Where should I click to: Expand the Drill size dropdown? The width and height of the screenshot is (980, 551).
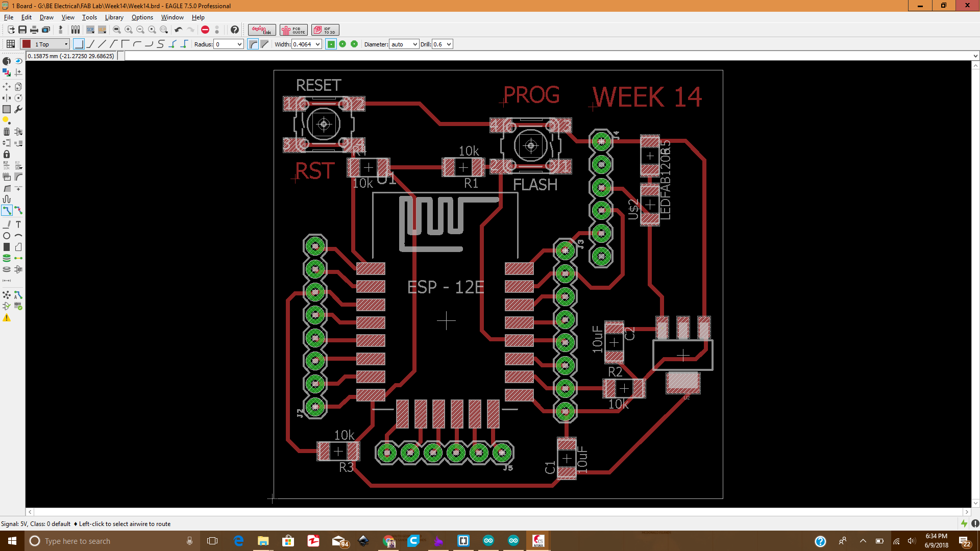click(449, 44)
